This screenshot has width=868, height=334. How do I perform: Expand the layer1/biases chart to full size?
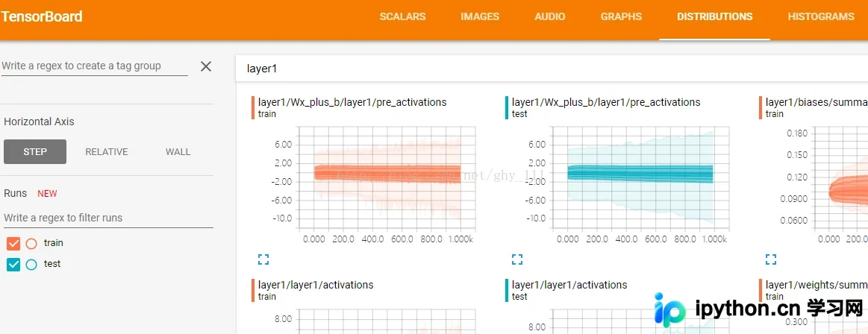pyautogui.click(x=770, y=259)
